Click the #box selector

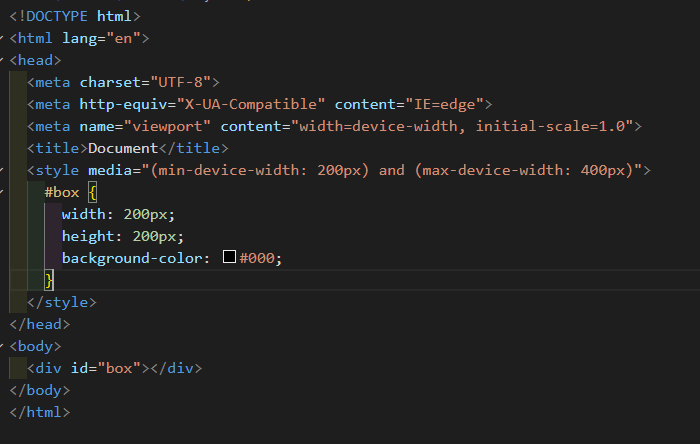coord(62,192)
